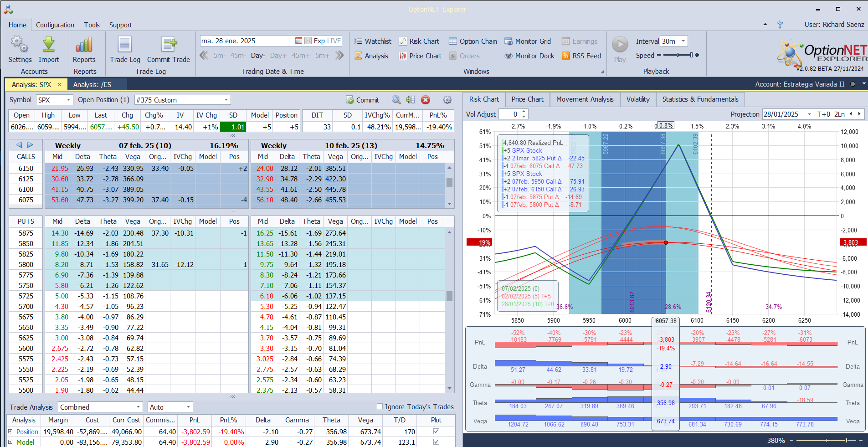
Task: Open the analysis settings gear icon
Action: pyautogui.click(x=447, y=100)
